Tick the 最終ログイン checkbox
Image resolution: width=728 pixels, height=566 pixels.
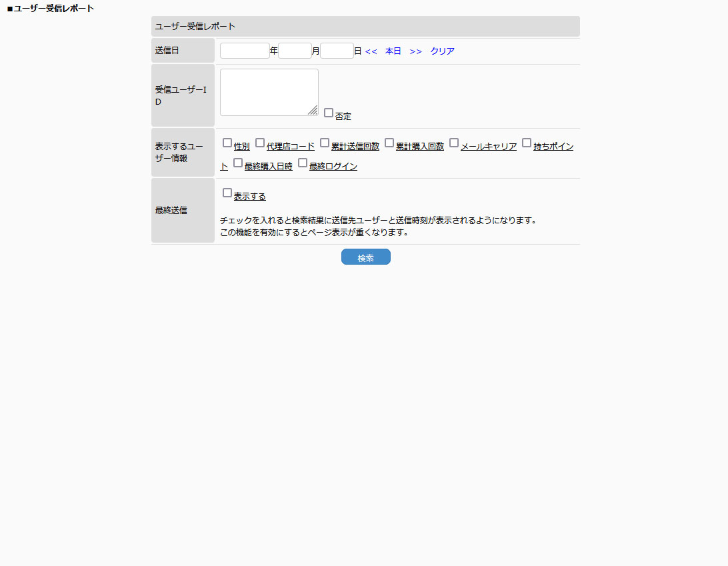click(303, 163)
